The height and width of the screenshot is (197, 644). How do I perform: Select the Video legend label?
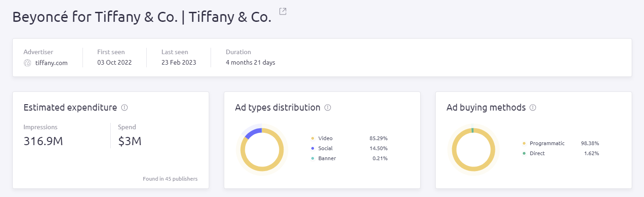[325, 138]
